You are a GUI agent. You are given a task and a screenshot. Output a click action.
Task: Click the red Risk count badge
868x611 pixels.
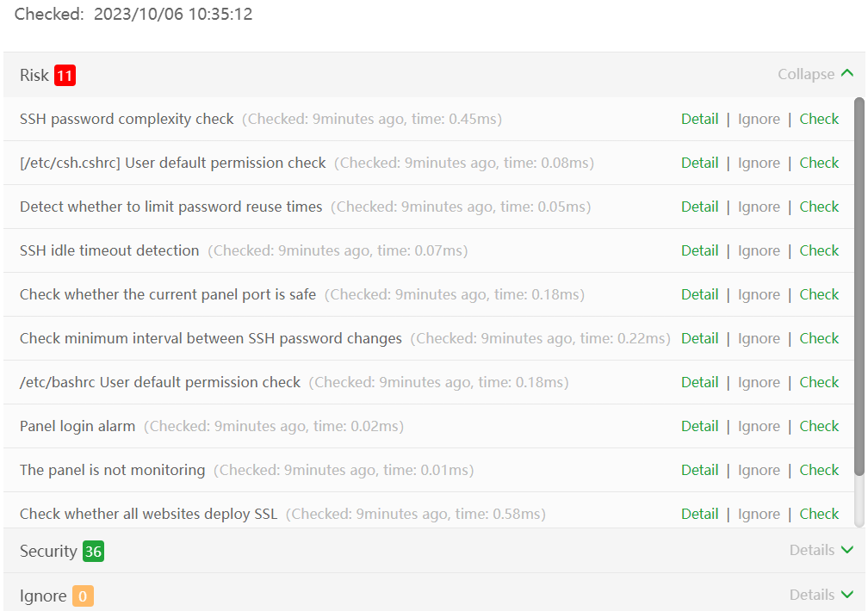point(65,76)
